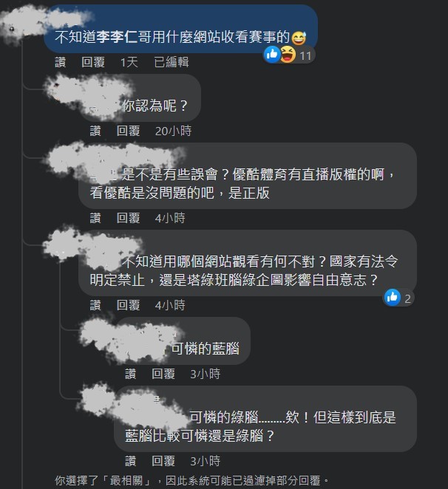
Task: Reply to the 可憐的藍腦 comment
Action: (163, 374)
